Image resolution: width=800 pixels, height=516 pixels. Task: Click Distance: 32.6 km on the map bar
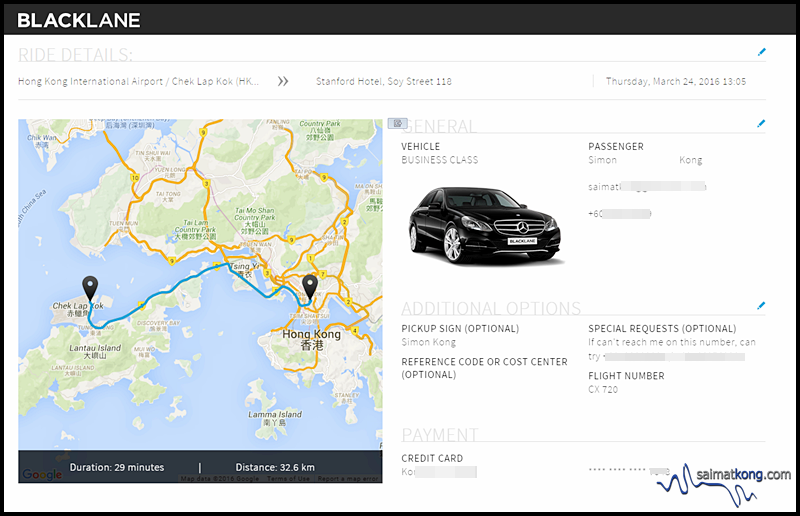point(275,467)
